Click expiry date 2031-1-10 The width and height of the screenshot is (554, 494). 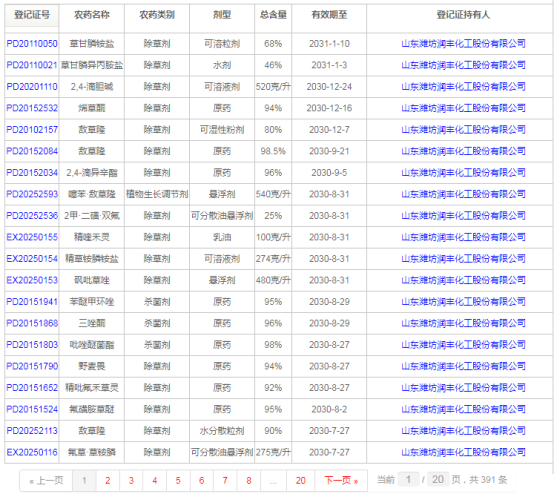coord(329,44)
